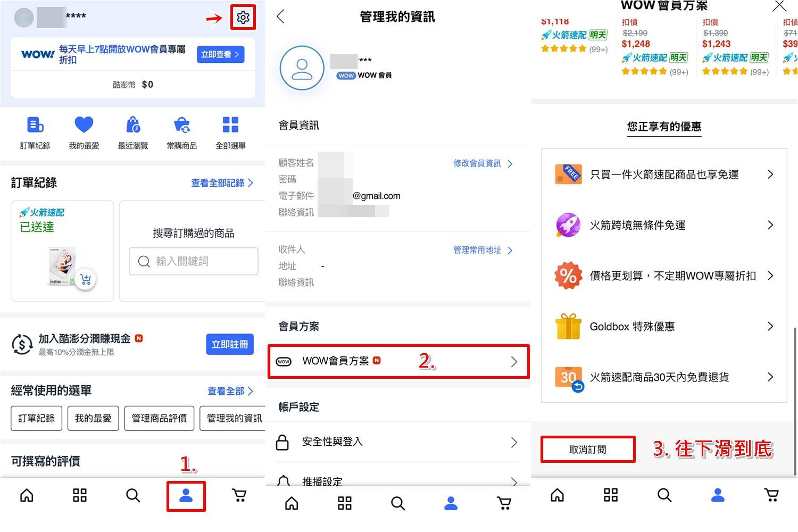798x532 pixels.
Task: Focus the 輸入關鍵詞 search field
Action: pyautogui.click(x=194, y=261)
